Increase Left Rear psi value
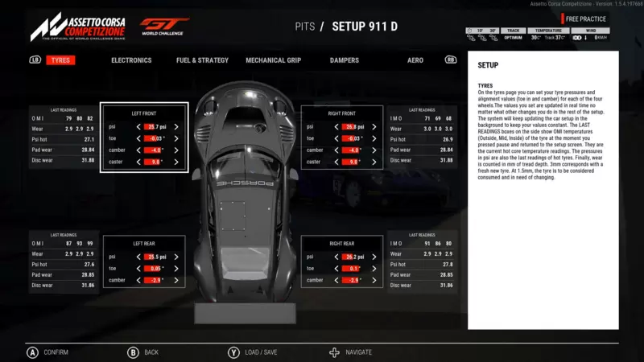This screenshot has height=362, width=644. (176, 257)
